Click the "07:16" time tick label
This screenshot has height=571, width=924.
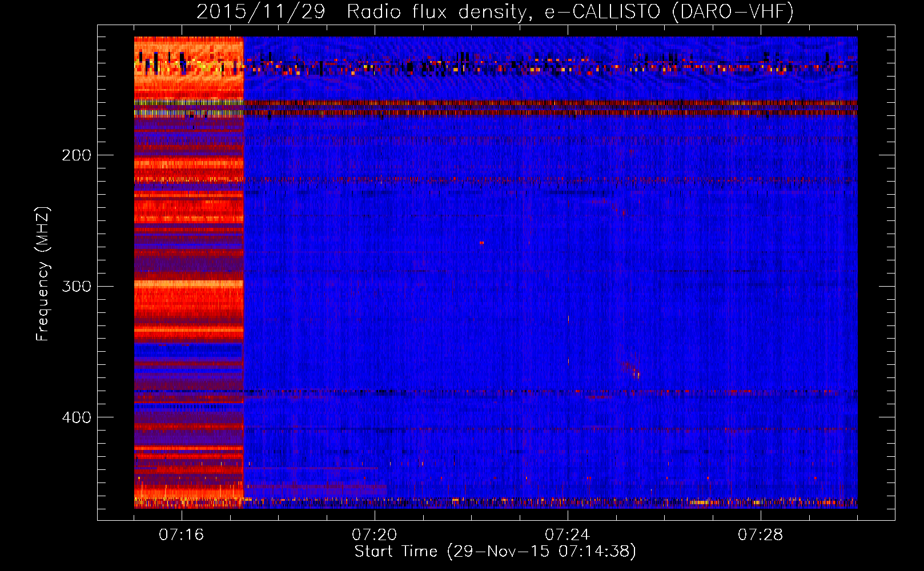coord(182,535)
